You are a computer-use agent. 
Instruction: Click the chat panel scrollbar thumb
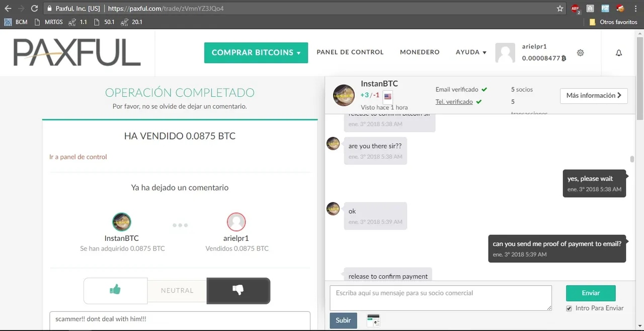click(x=632, y=159)
